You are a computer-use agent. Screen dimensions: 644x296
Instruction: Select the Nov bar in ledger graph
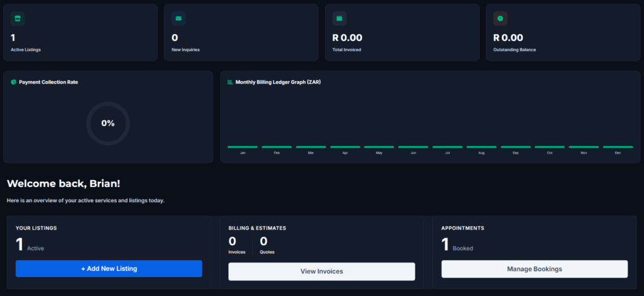click(x=584, y=147)
